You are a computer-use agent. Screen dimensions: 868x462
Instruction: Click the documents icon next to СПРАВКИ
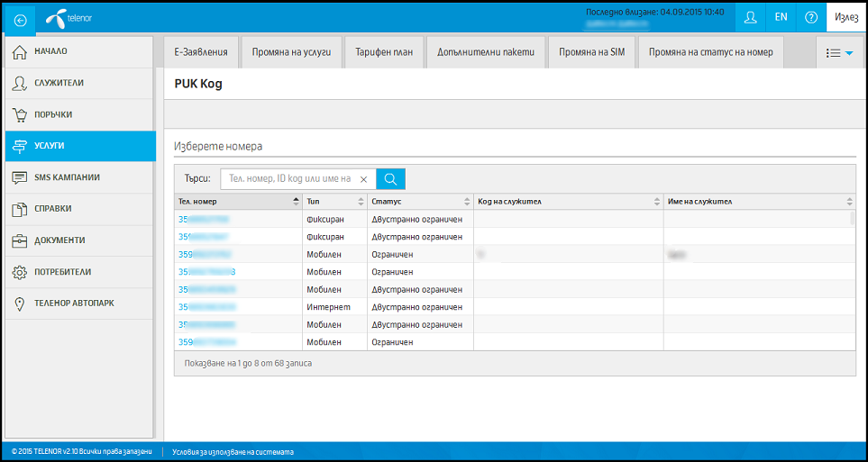pyautogui.click(x=19, y=209)
